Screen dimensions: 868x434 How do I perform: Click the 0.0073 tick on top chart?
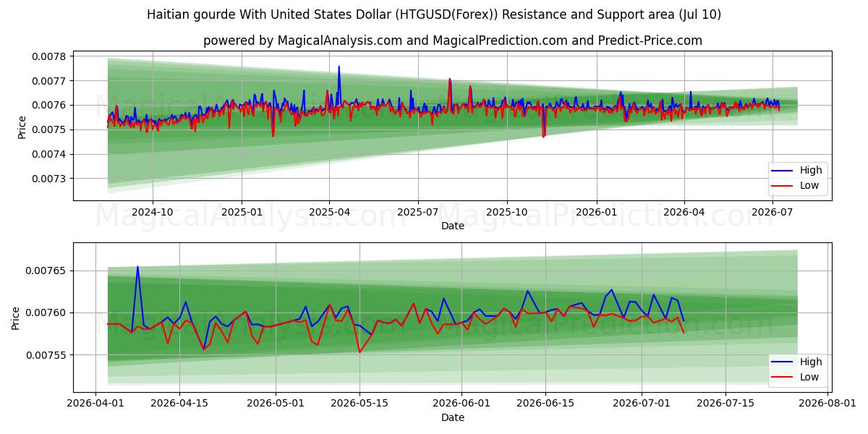pos(49,179)
